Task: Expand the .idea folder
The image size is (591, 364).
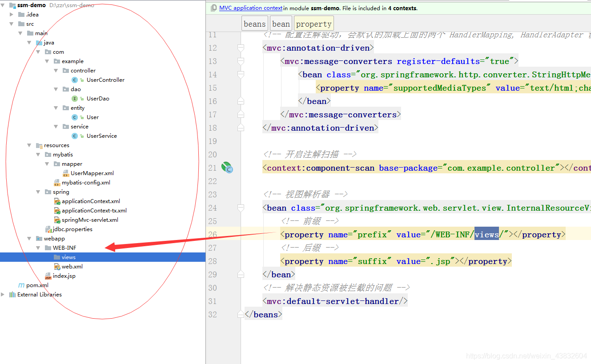Action: click(12, 15)
